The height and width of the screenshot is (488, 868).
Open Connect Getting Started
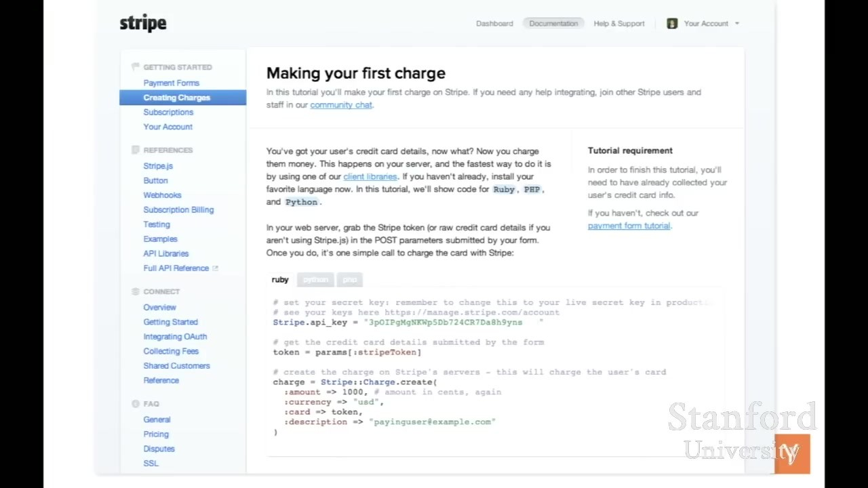(170, 322)
